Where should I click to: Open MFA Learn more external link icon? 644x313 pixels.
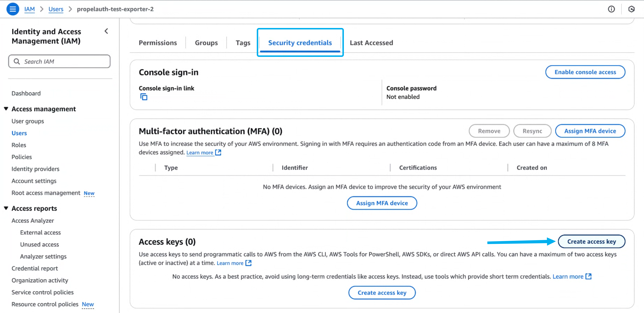pyautogui.click(x=218, y=152)
